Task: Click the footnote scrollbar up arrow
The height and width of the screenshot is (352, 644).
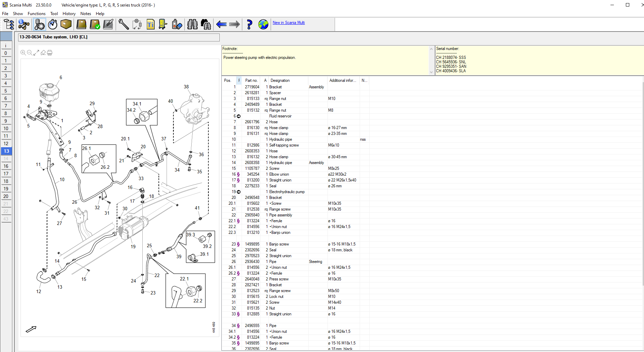Action: coord(431,49)
